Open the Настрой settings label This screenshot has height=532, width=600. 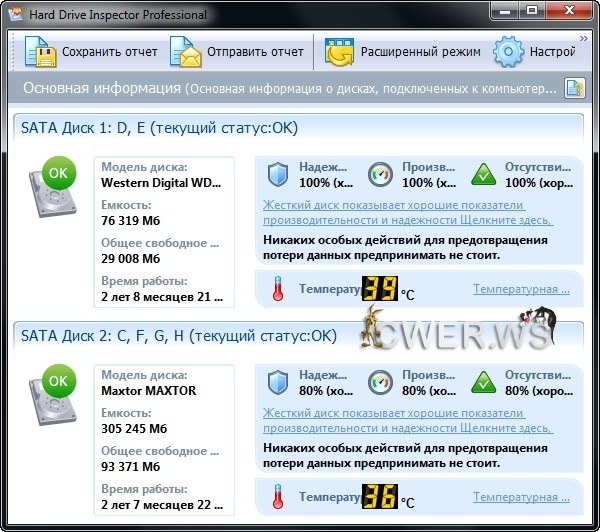(x=553, y=52)
